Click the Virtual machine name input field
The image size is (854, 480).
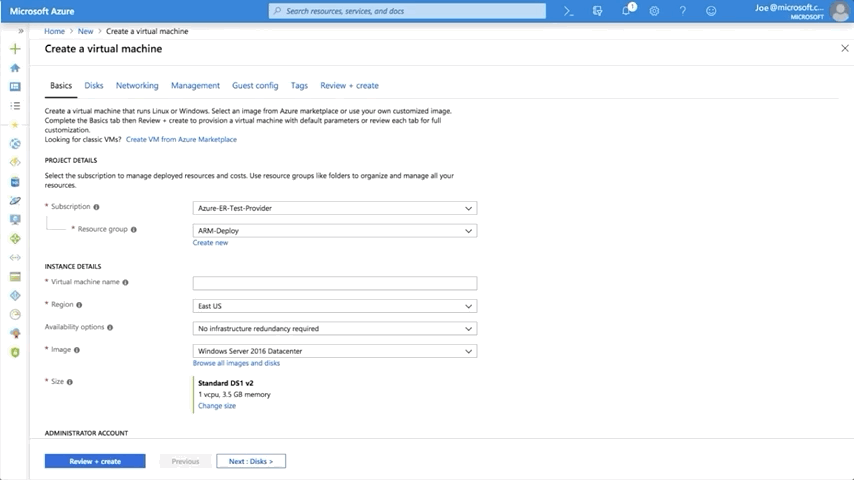(x=334, y=283)
